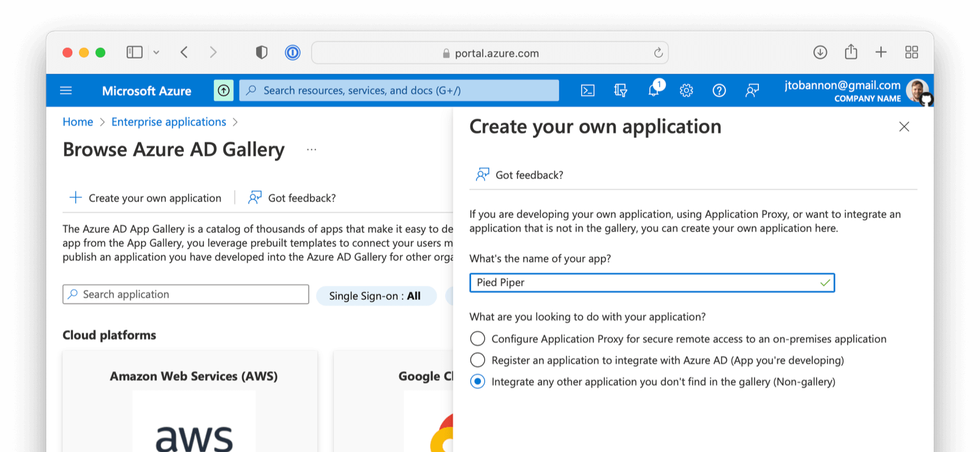Select Integrate any other application (Non-gallery) radio
980x452 pixels.
(x=478, y=382)
